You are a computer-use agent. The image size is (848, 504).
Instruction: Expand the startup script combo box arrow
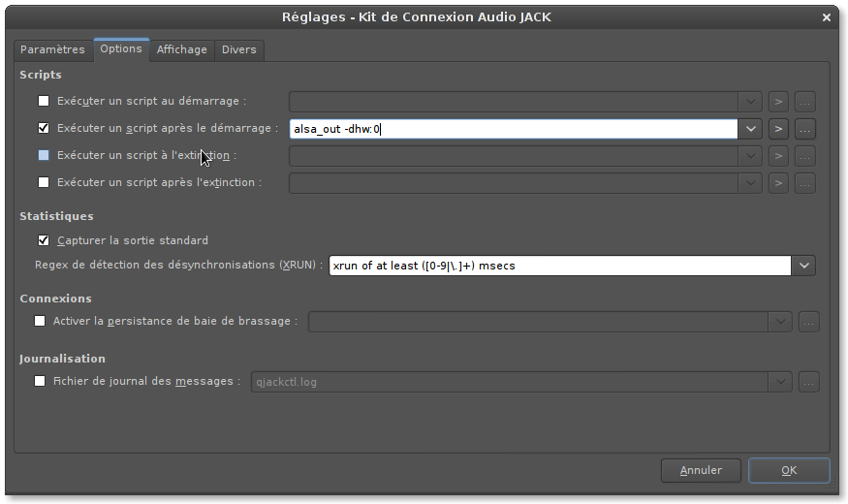click(x=750, y=101)
